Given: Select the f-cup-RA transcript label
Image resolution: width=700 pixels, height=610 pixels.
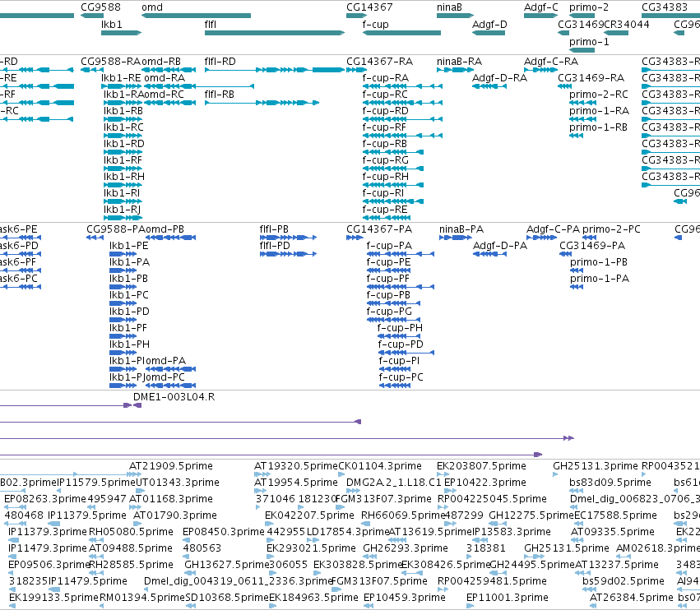Looking at the screenshot, I should (386, 78).
